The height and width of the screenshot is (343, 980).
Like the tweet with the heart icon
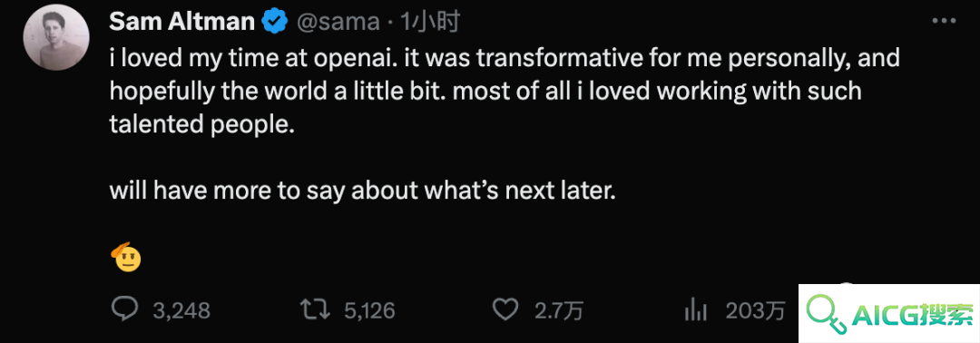(506, 310)
